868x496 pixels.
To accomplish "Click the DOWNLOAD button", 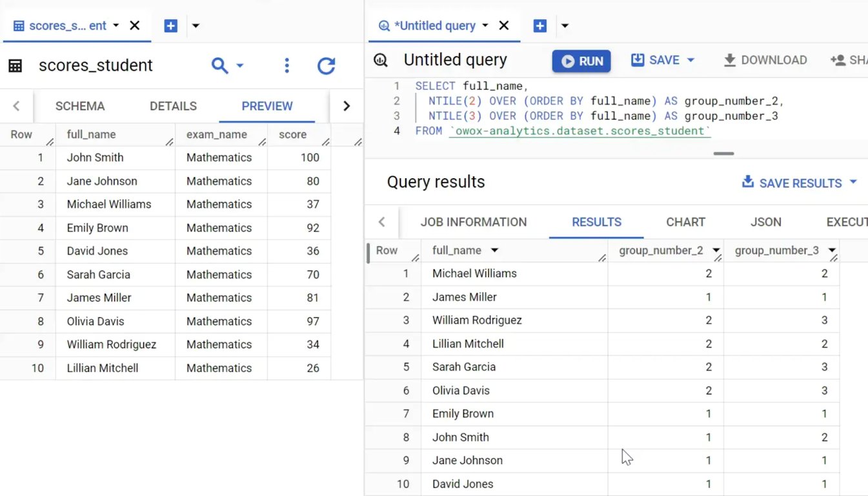I will [765, 60].
